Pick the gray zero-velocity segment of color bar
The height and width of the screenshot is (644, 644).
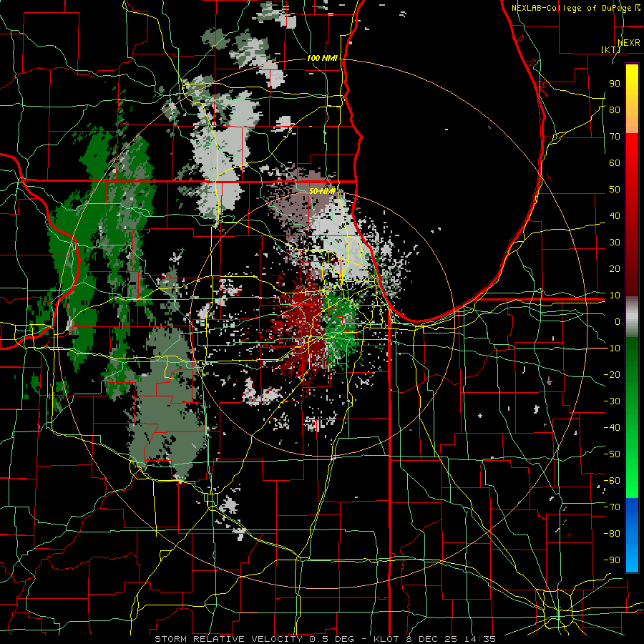click(632, 317)
